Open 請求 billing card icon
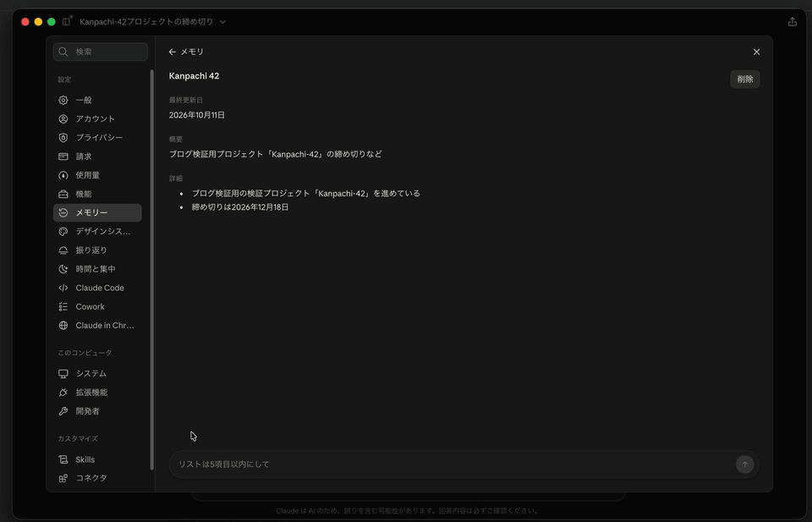This screenshot has height=522, width=812. (x=63, y=157)
